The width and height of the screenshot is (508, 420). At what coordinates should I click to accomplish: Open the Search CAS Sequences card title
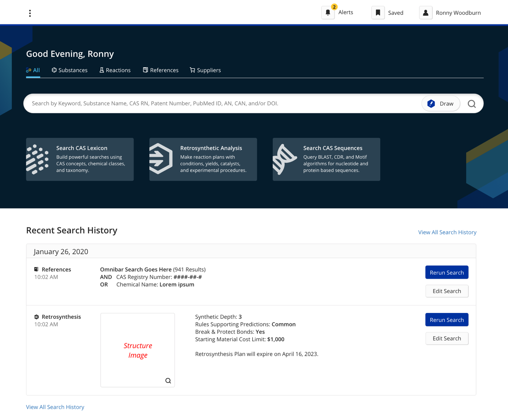click(333, 148)
